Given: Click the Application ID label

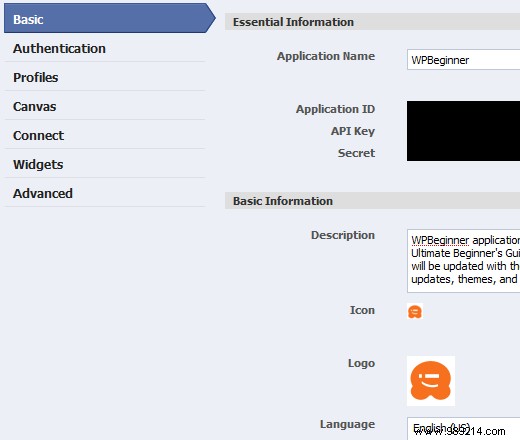Looking at the screenshot, I should (x=335, y=109).
